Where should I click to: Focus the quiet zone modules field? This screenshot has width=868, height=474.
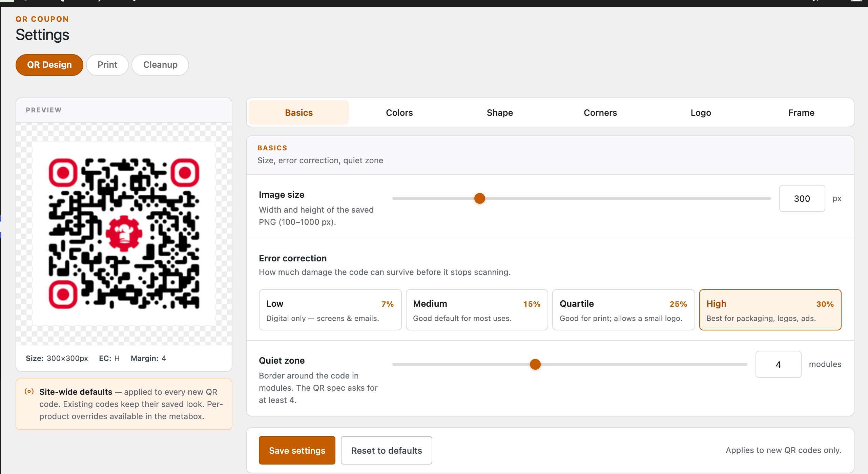click(778, 364)
